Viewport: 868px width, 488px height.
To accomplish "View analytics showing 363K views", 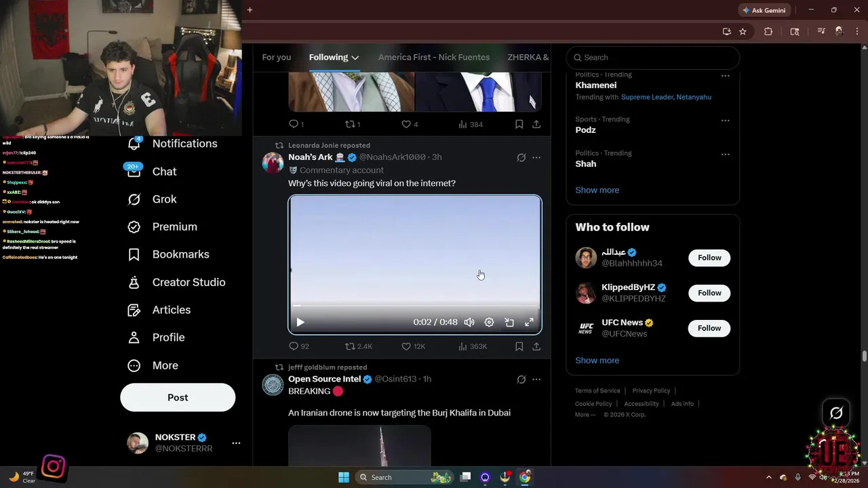I will 473,346.
